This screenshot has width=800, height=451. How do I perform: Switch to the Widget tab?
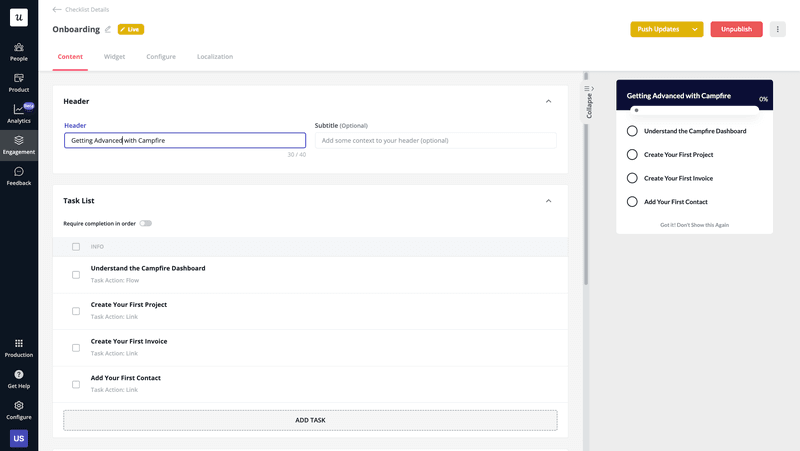[114, 57]
